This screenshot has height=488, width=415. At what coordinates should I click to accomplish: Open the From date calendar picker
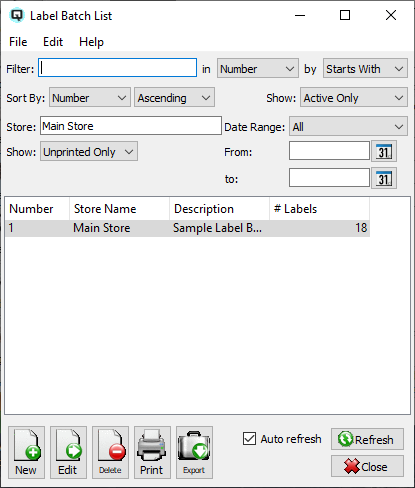(x=384, y=151)
